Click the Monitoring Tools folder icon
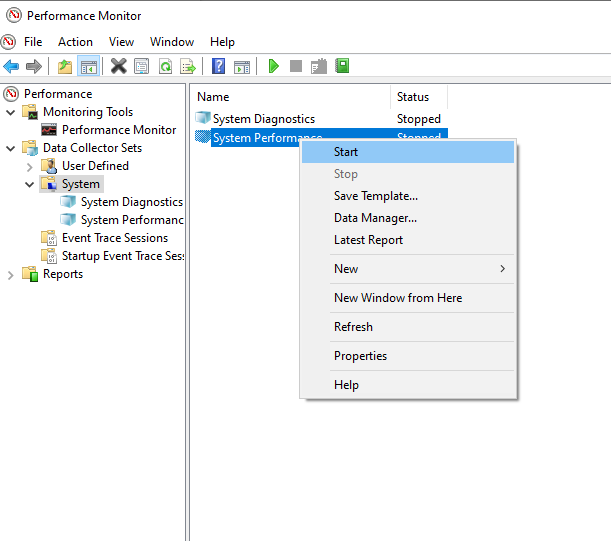The height and width of the screenshot is (541, 611). pos(30,112)
